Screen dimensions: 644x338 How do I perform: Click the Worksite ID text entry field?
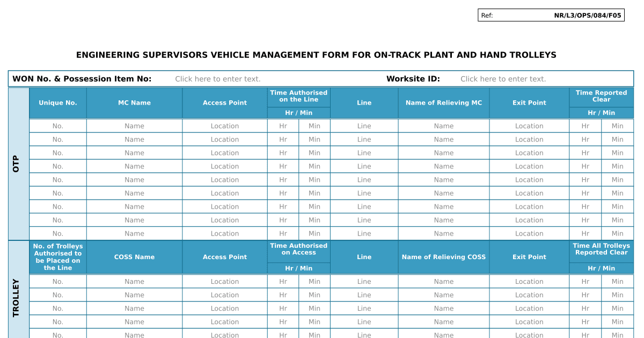[x=503, y=79]
